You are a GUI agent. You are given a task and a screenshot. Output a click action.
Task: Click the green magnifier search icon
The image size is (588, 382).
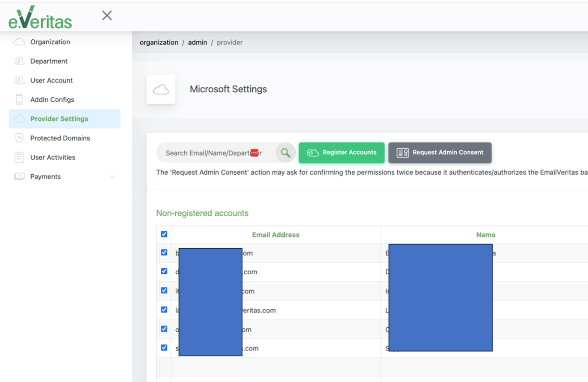[286, 153]
